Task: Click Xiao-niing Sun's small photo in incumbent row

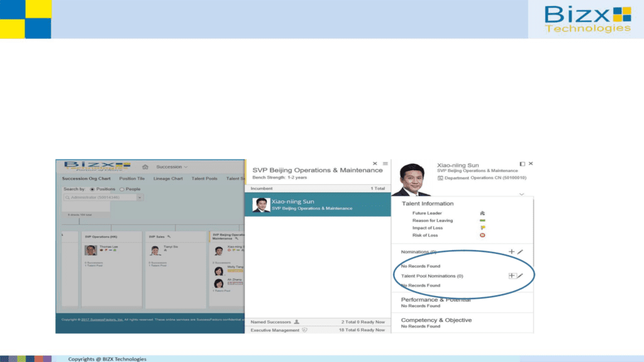Action: [x=261, y=205]
